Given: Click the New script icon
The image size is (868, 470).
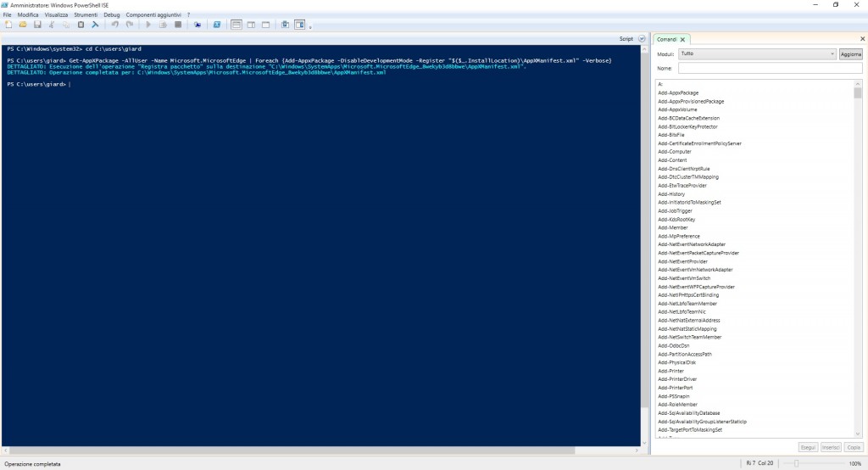Looking at the screenshot, I should pos(8,25).
